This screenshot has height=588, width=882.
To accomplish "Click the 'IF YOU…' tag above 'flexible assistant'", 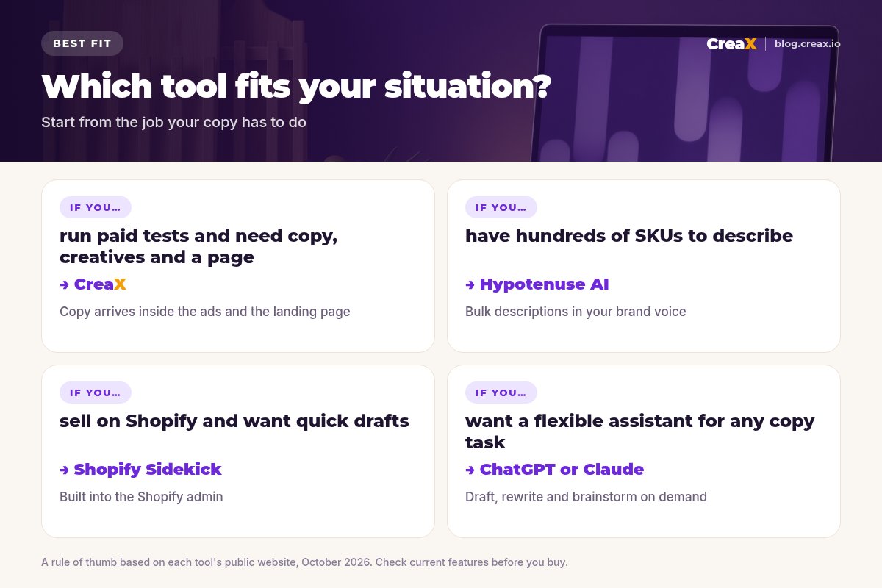I will coord(501,392).
